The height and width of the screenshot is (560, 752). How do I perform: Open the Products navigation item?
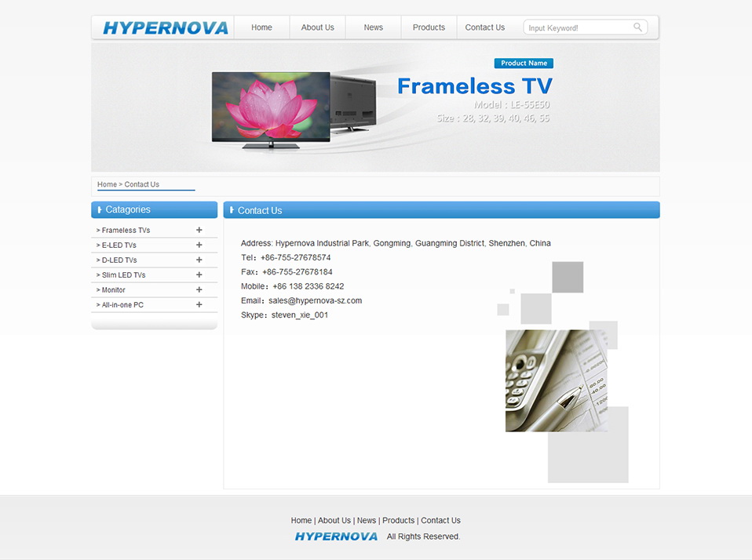[429, 27]
